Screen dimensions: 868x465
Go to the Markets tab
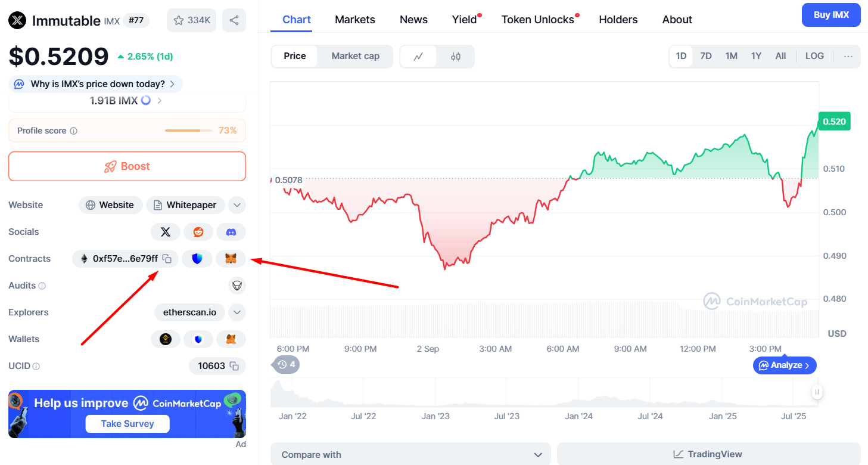point(355,20)
